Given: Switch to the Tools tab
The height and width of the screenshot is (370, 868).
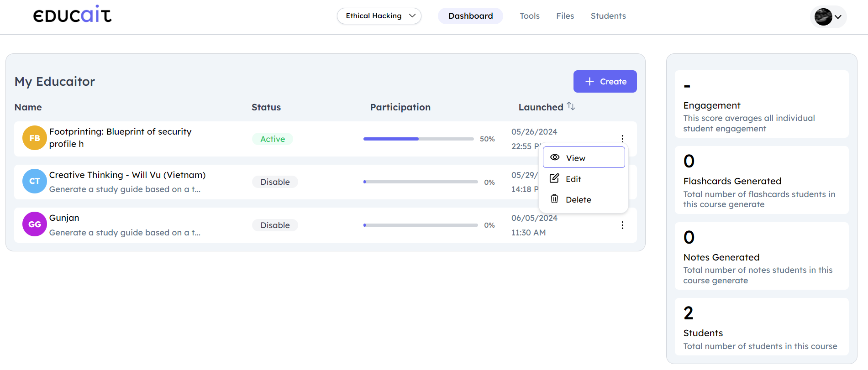Looking at the screenshot, I should point(529,16).
